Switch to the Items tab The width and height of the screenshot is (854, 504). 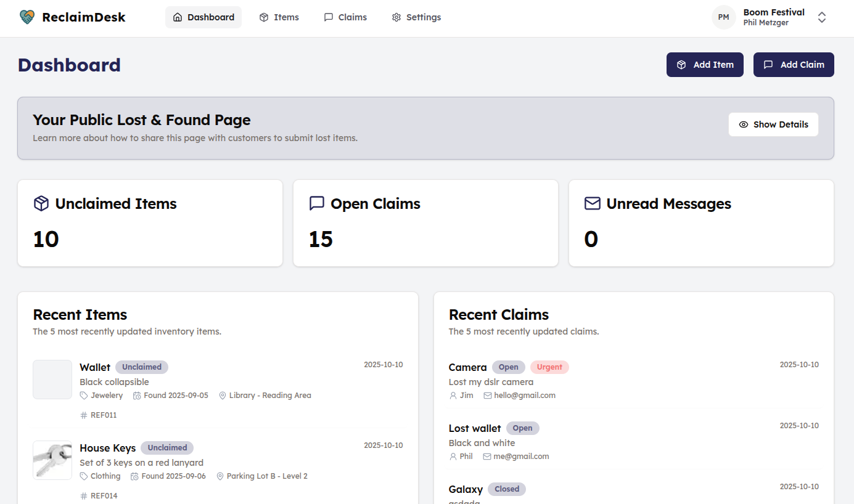coord(279,17)
